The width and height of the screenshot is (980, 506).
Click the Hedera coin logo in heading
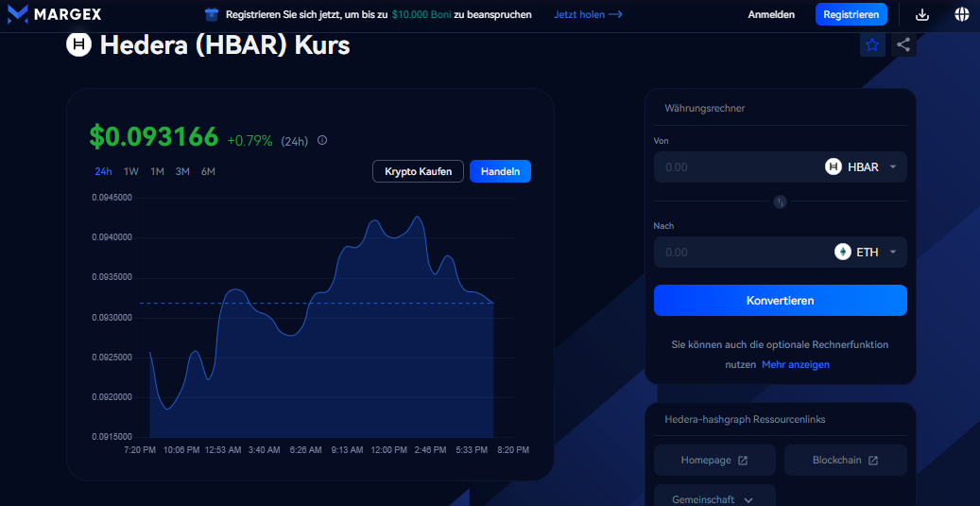(78, 45)
